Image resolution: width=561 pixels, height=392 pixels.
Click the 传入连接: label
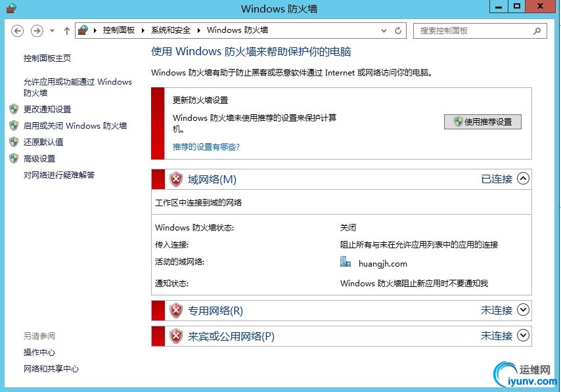click(x=171, y=245)
